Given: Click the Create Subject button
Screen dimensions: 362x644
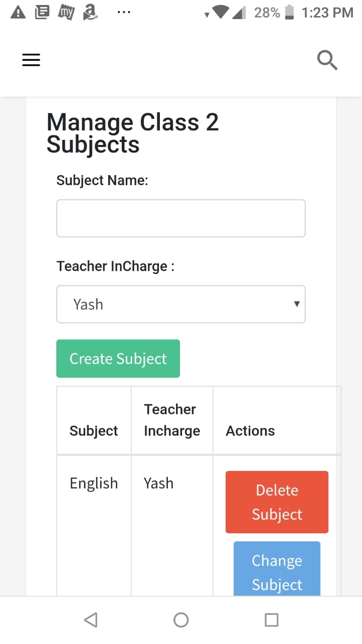Looking at the screenshot, I should click(118, 359).
